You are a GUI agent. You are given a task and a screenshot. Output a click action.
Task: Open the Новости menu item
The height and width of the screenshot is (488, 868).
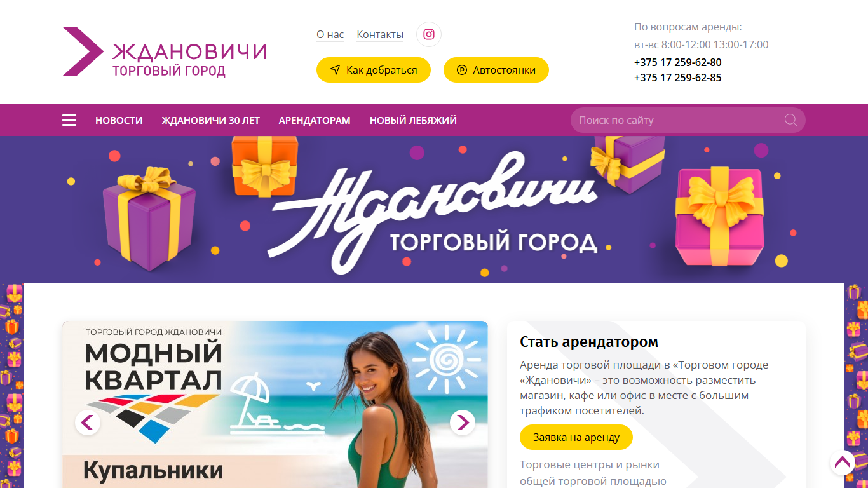point(119,120)
